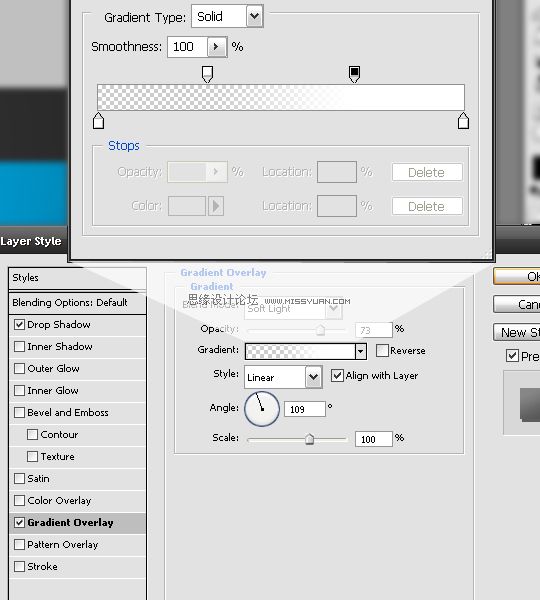This screenshot has height=600, width=540.
Task: Click the OK button
Action: (x=517, y=276)
